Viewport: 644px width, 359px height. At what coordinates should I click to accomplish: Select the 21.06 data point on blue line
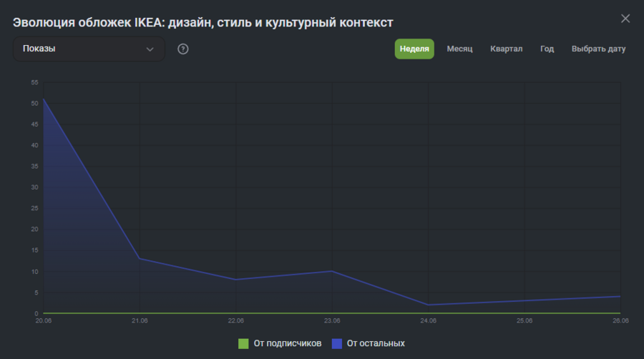tap(140, 258)
